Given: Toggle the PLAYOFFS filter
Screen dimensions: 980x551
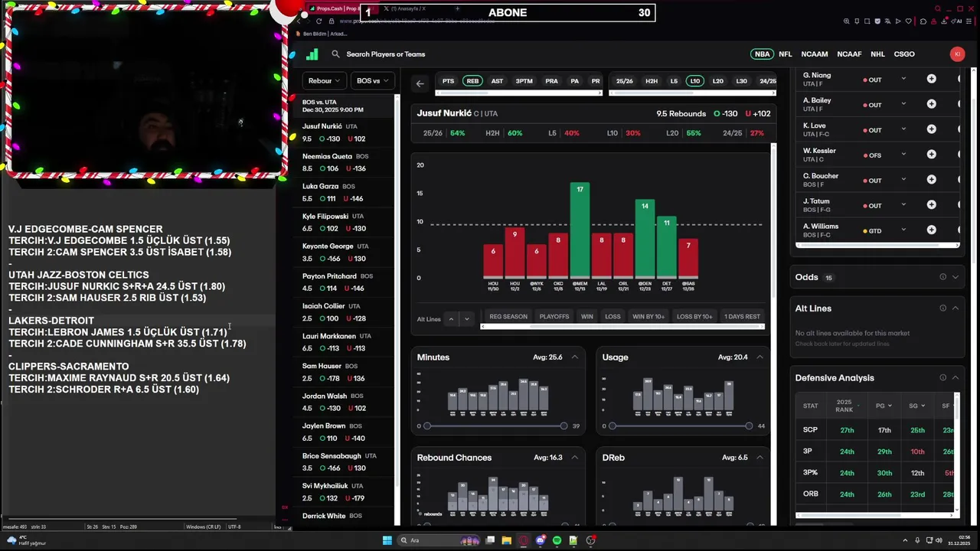Looking at the screenshot, I should 554,317.
